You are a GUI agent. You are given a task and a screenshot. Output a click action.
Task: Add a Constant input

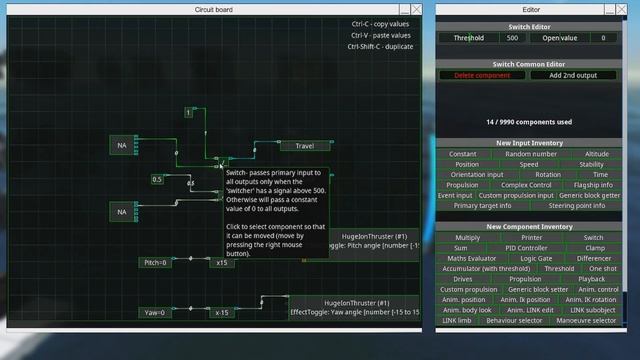pos(463,154)
